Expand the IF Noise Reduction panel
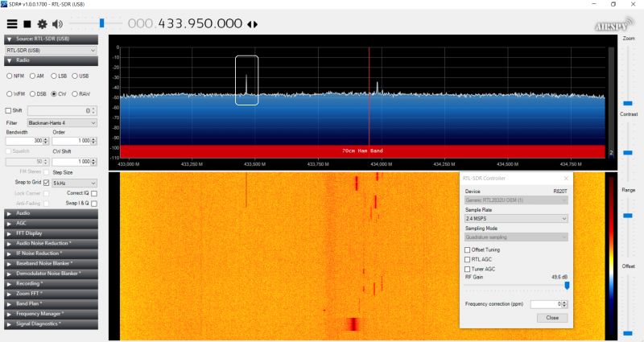644x342 pixels. pyautogui.click(x=51, y=253)
